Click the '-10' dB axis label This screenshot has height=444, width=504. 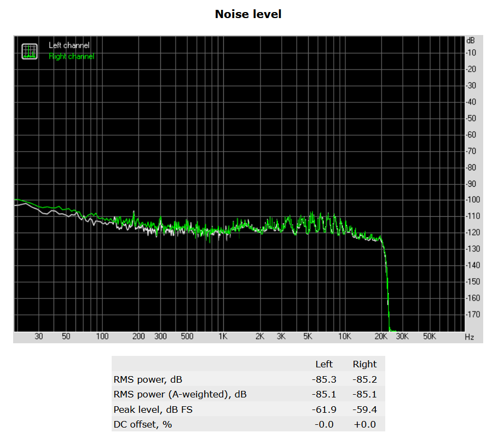[x=471, y=53]
